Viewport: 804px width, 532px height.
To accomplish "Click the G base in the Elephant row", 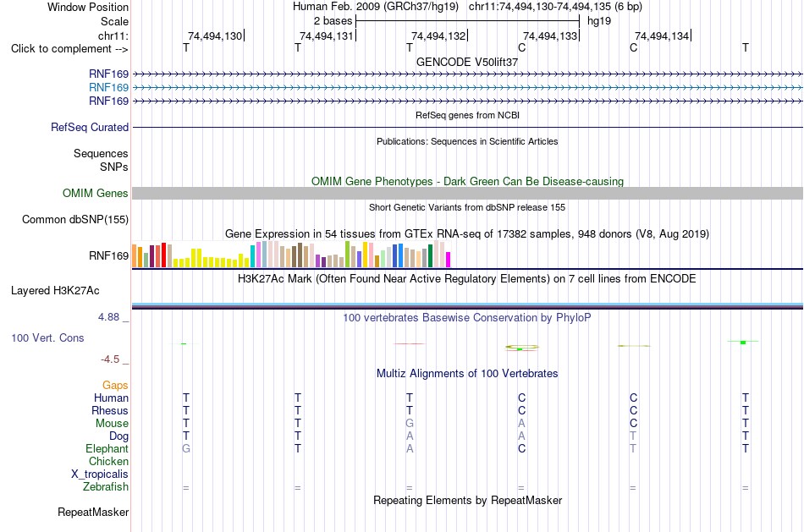I will (186, 449).
